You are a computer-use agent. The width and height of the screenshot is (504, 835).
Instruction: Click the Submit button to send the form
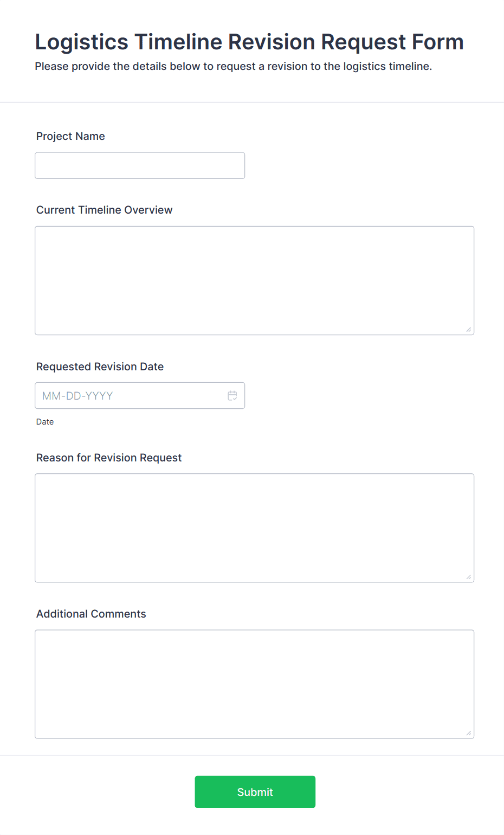tap(255, 792)
